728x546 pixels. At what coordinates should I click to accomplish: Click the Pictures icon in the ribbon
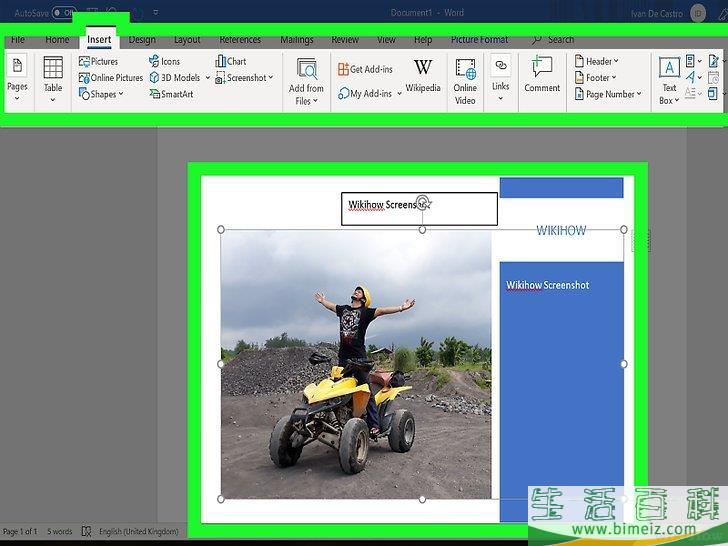84,61
